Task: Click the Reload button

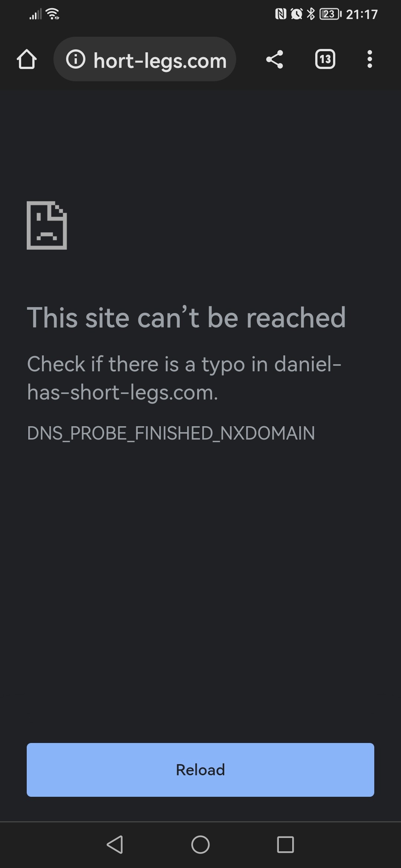Action: tap(200, 770)
